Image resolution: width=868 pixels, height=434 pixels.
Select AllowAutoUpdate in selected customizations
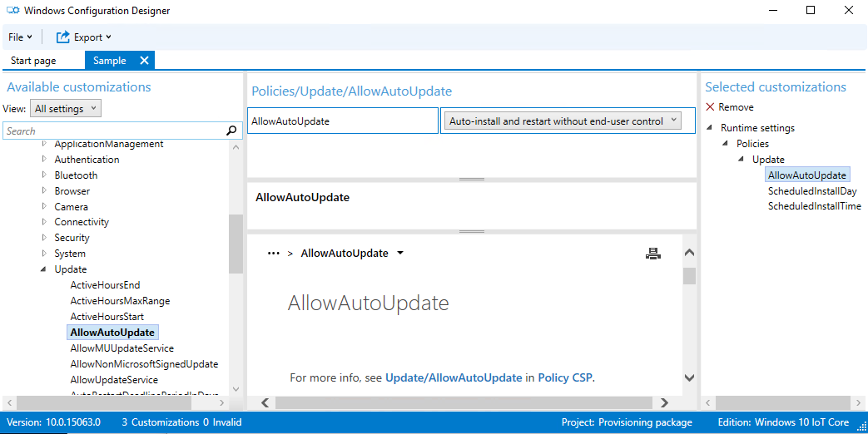click(x=806, y=175)
